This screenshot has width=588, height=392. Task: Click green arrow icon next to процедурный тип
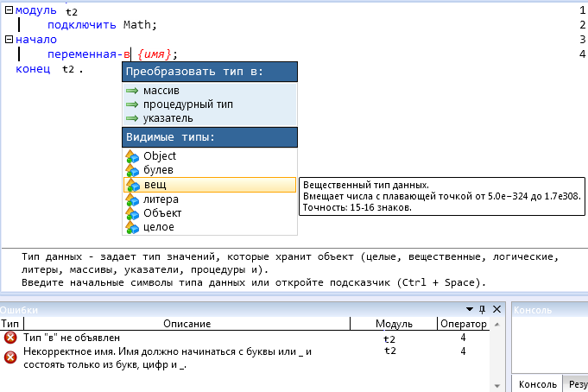point(132,104)
